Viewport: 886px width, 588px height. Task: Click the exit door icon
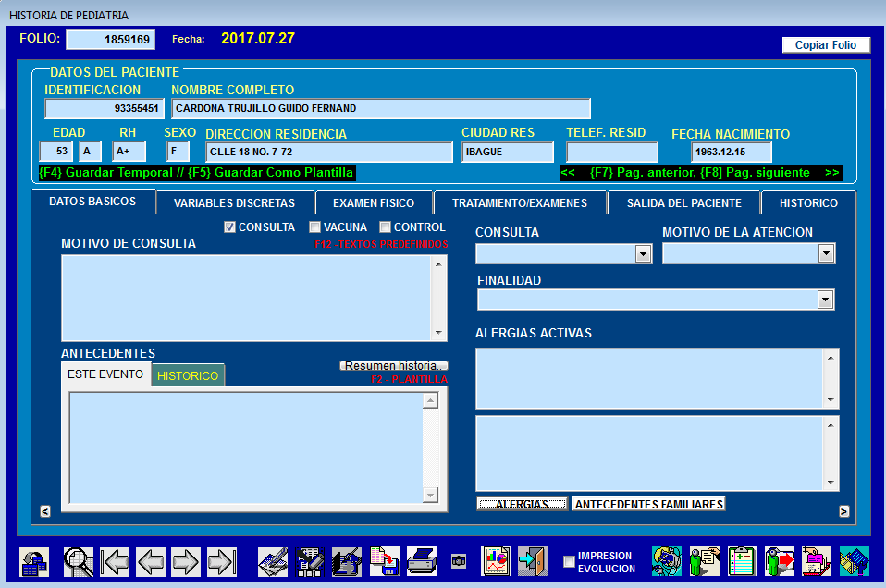(x=533, y=562)
